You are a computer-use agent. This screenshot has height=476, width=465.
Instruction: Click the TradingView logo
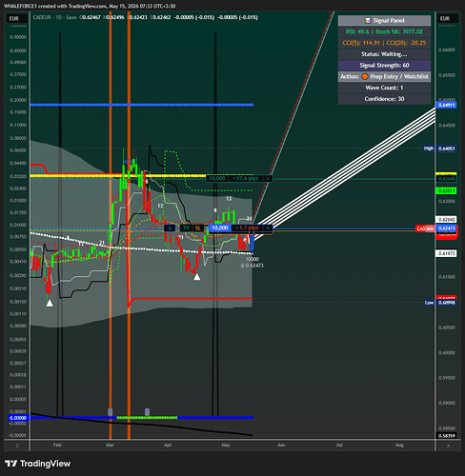pos(37,464)
